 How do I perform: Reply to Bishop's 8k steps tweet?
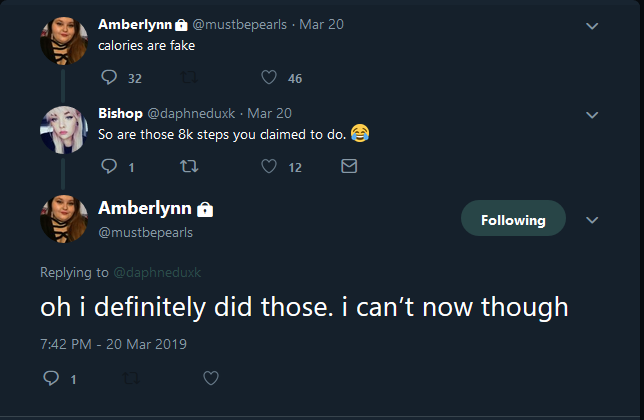(x=109, y=166)
